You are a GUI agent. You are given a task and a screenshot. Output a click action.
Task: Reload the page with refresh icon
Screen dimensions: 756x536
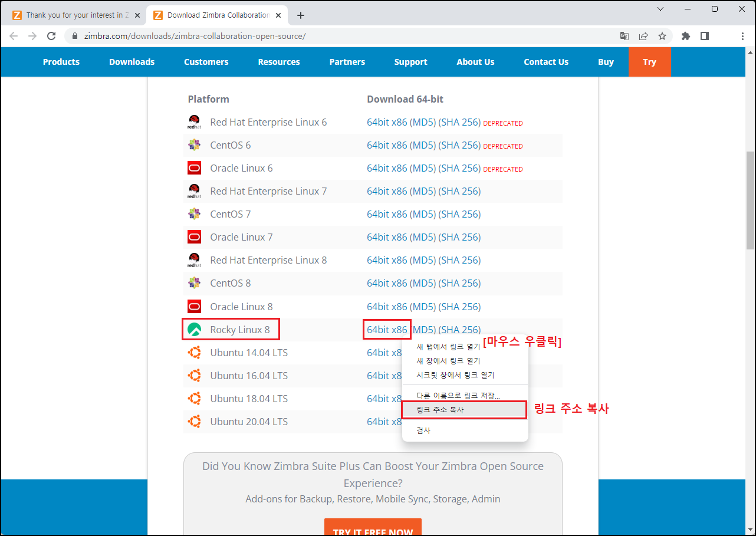pos(51,36)
